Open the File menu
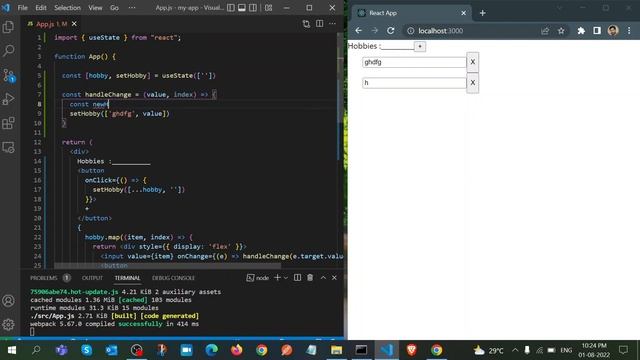The height and width of the screenshot is (360, 640). [x=22, y=8]
